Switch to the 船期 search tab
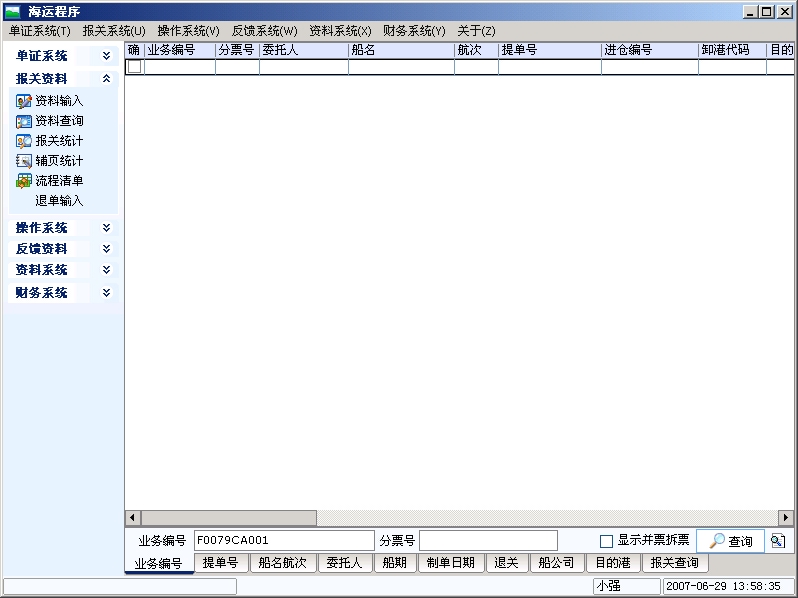Screen dimensions: 798x598 pos(394,563)
